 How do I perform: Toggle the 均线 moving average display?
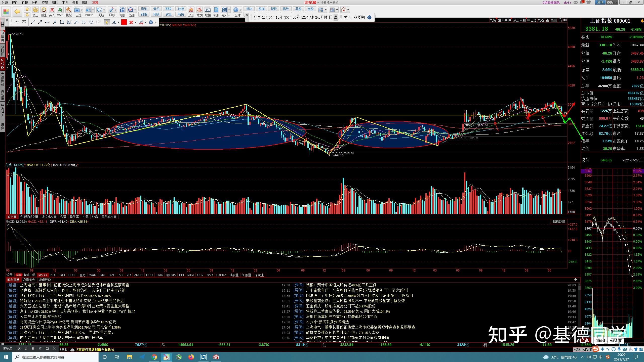coord(541,20)
